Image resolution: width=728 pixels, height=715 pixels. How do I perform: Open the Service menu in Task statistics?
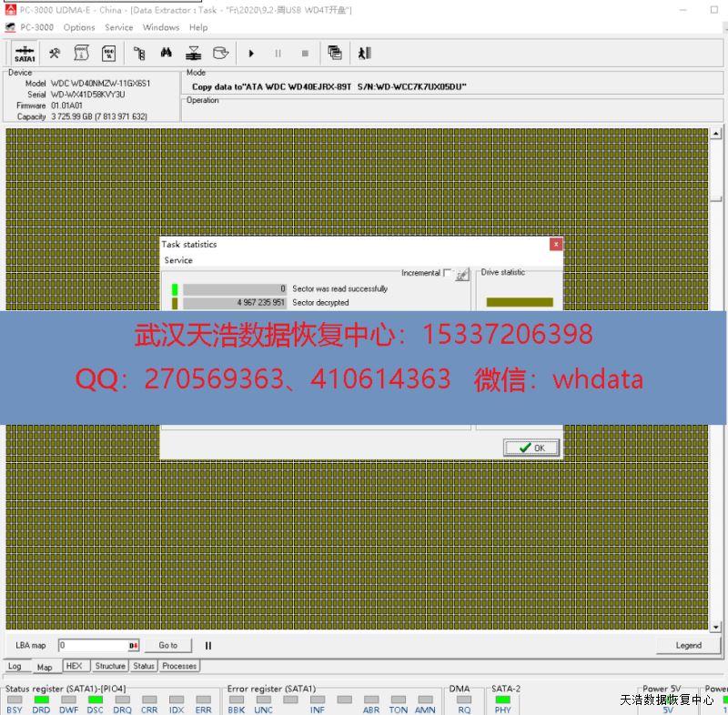(x=178, y=260)
